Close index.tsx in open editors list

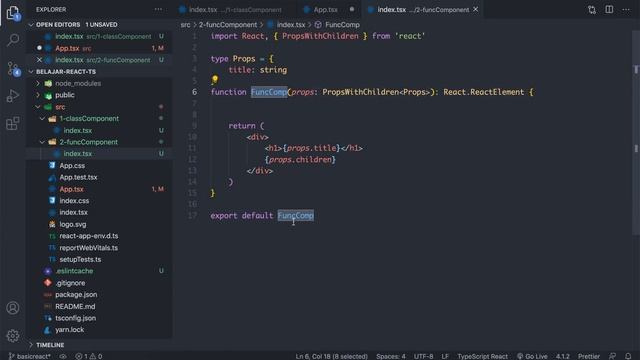pyautogui.click(x=39, y=60)
